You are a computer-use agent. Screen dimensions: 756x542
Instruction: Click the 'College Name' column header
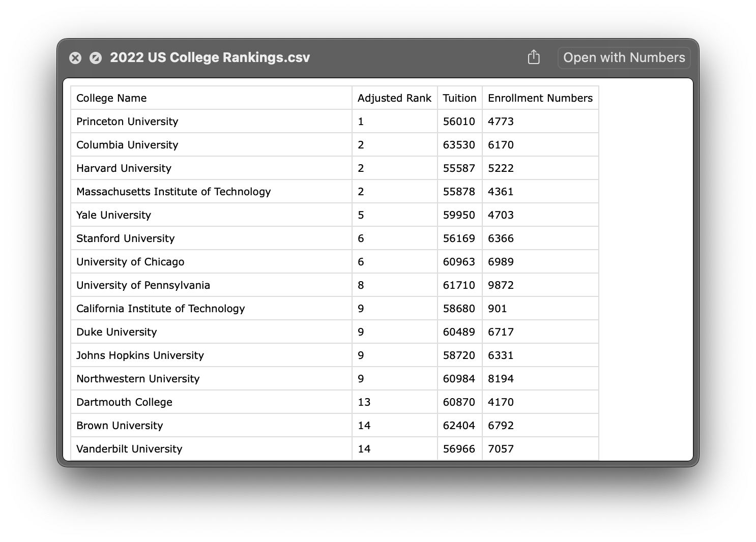click(111, 98)
